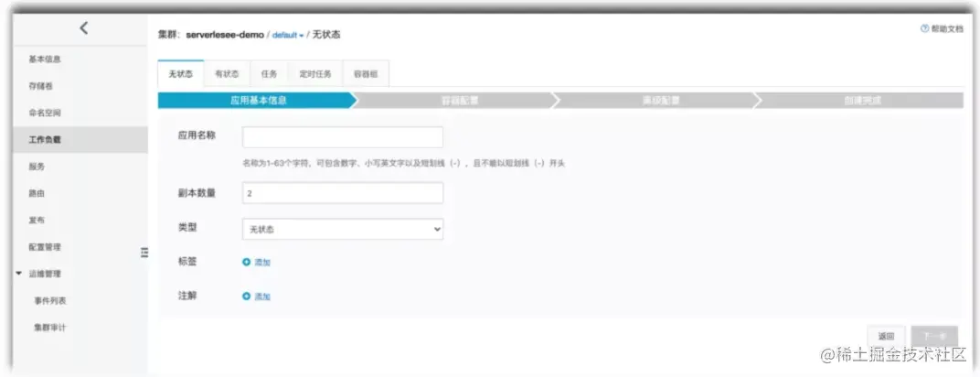Click the 添加 link for 注解
The width and height of the screenshot is (980, 377).
[262, 296]
